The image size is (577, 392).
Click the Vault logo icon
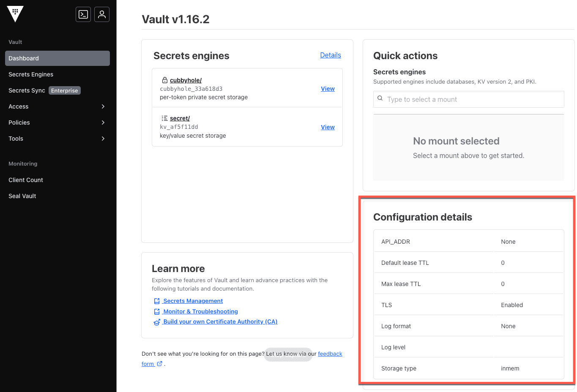click(15, 14)
